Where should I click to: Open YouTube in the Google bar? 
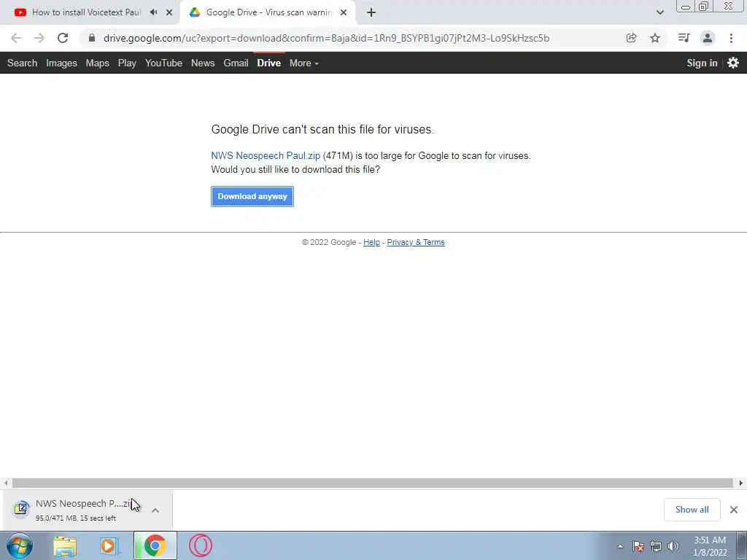click(164, 63)
